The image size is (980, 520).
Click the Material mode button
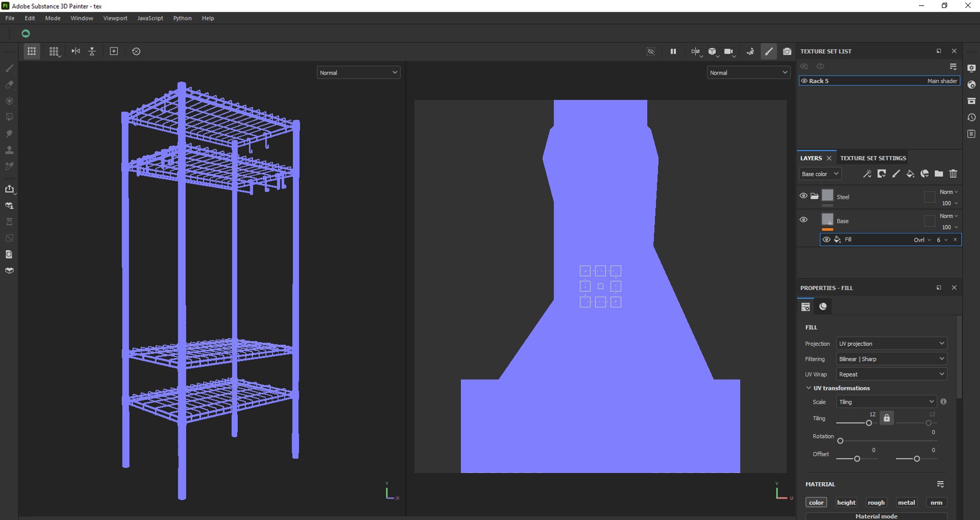pos(876,516)
